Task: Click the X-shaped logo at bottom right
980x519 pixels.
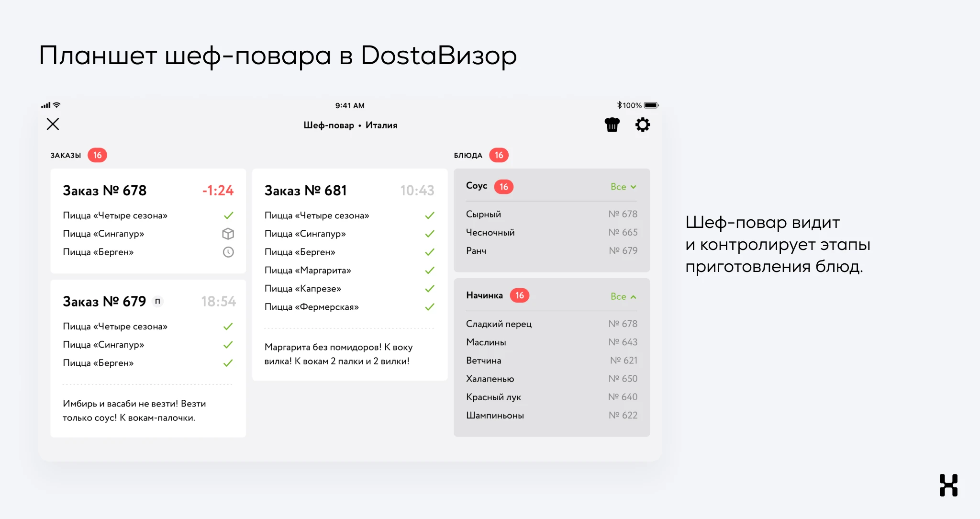Action: coord(948,485)
